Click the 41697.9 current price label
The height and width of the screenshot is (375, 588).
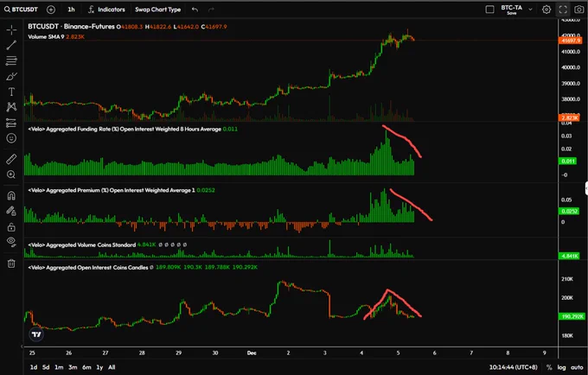pyautogui.click(x=571, y=41)
